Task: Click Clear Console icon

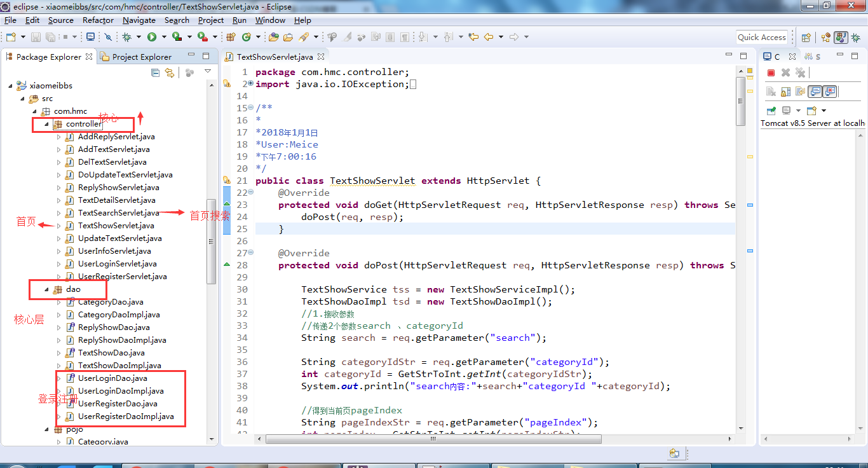Action: tap(771, 92)
